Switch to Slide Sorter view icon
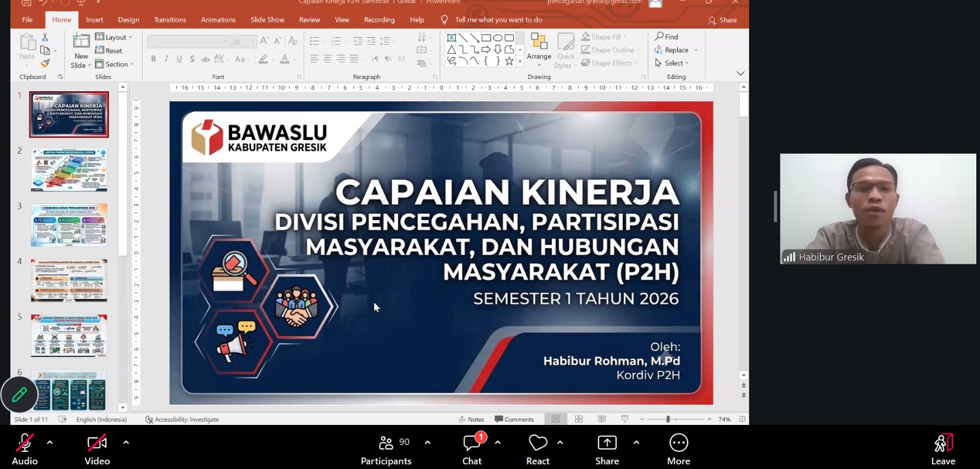Viewport: 980px width, 469px height. coord(579,419)
